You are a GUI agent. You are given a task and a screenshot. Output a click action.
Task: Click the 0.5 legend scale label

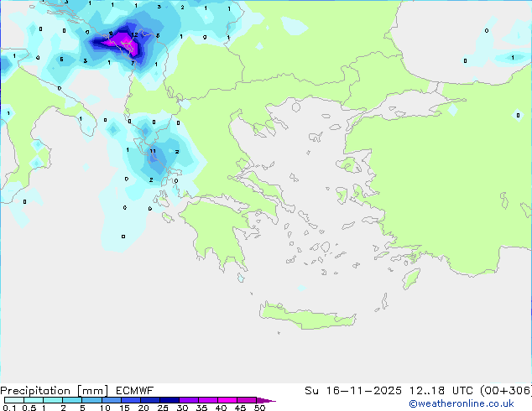[x=29, y=408]
